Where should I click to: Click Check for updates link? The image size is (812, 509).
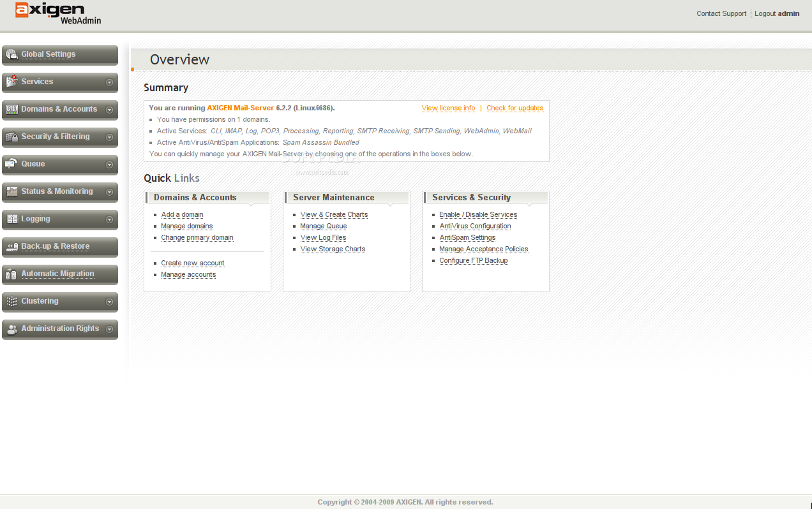tap(515, 108)
